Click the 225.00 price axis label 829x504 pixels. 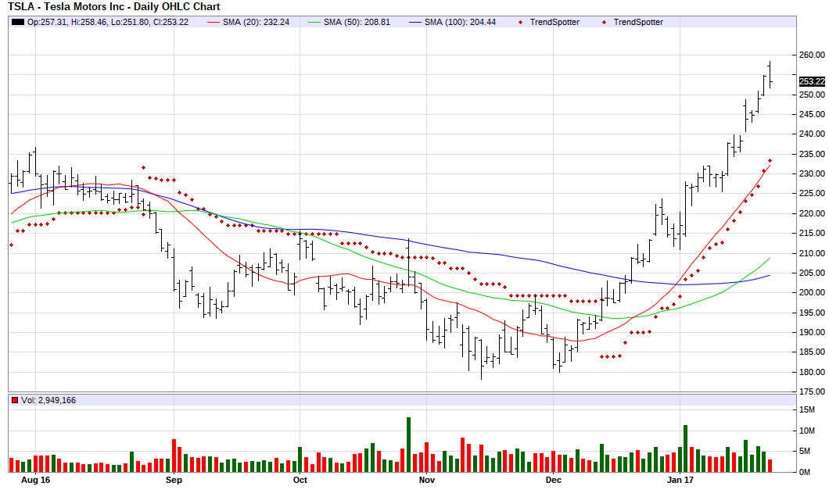coord(812,193)
